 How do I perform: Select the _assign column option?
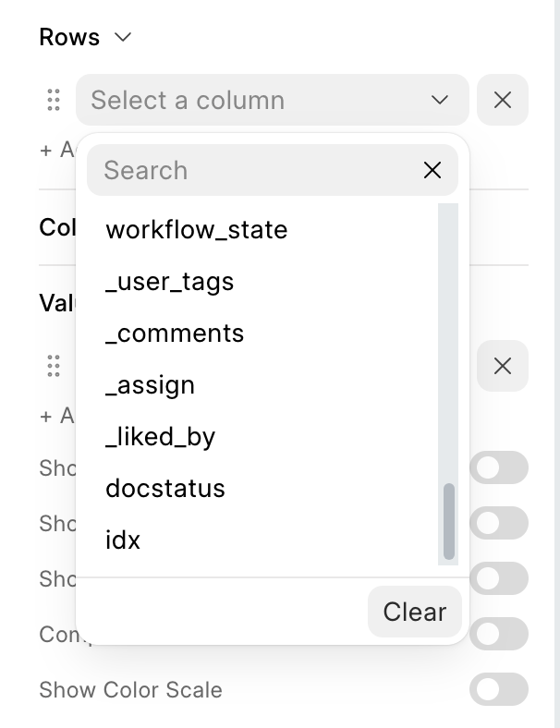150,384
